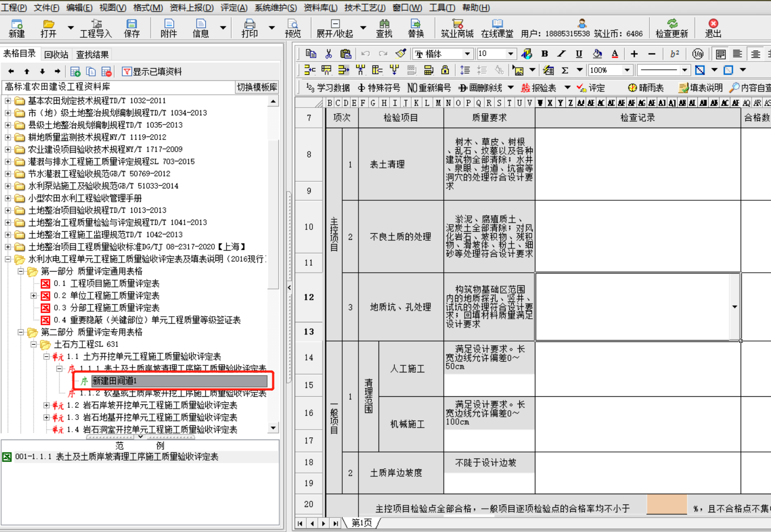Toggle 展开/收起 panel
The width and height of the screenshot is (771, 532).
tap(335, 29)
